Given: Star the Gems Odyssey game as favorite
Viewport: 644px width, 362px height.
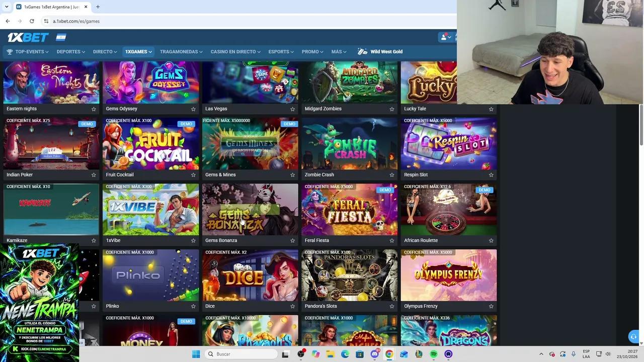Looking at the screenshot, I should pos(193,109).
